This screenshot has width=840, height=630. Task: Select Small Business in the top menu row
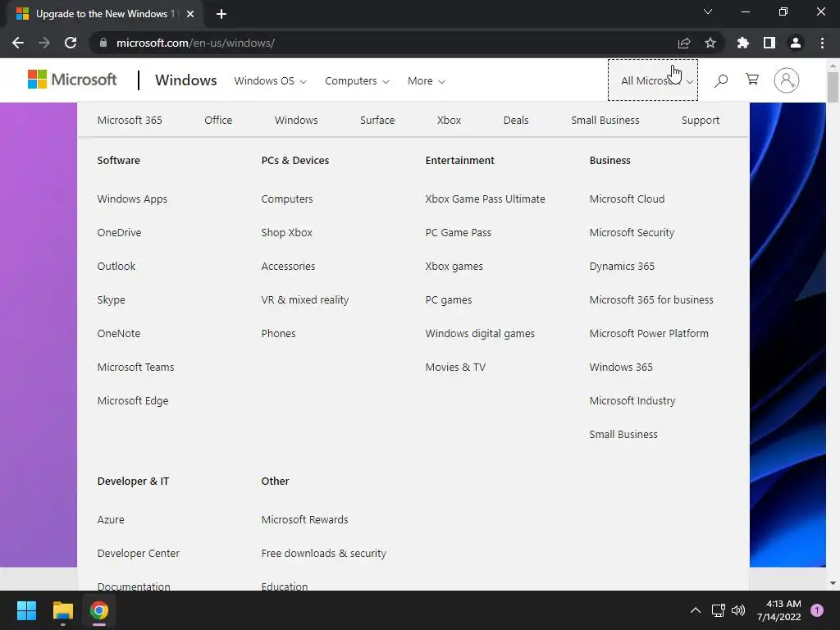605,120
